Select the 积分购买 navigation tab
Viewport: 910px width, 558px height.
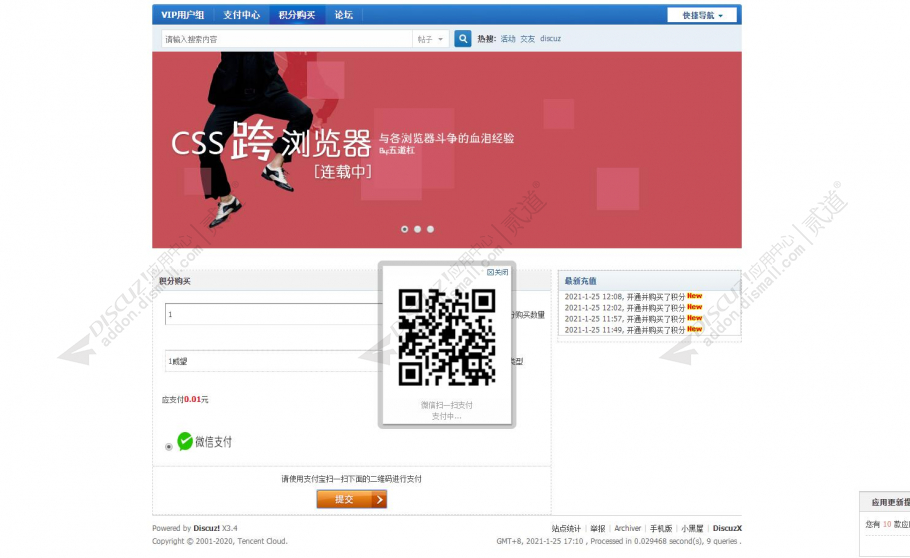(x=297, y=15)
